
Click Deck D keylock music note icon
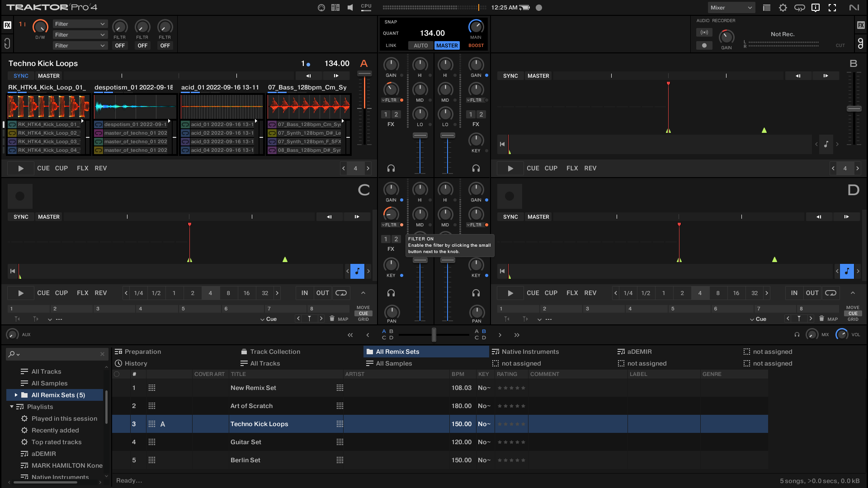coord(847,271)
